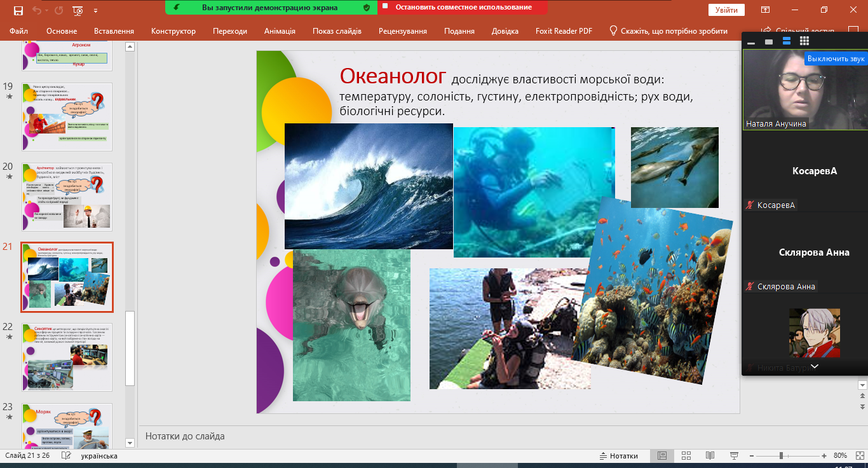This screenshot has height=468, width=868.
Task: Expand more Zoom participants with the down chevron
Action: click(x=815, y=367)
